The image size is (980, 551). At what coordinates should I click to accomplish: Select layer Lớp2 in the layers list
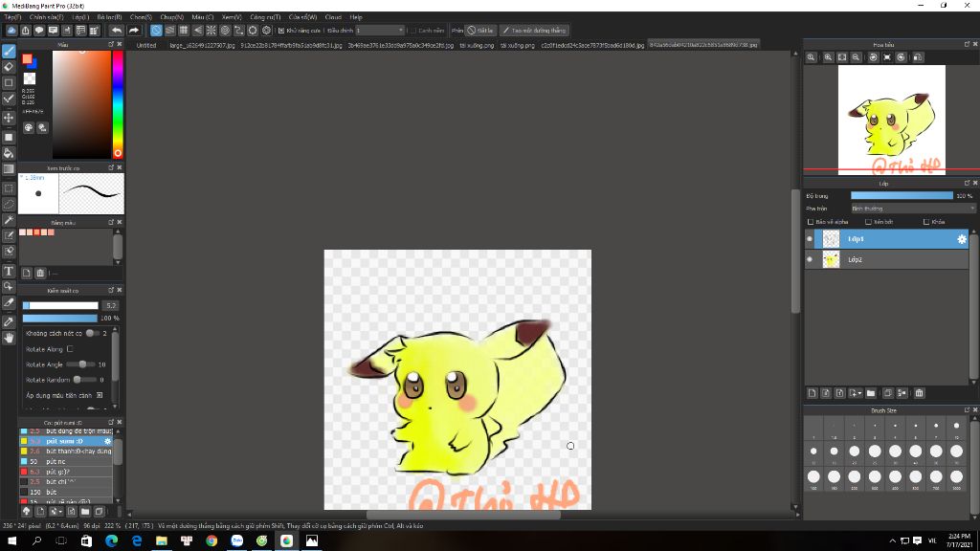887,259
